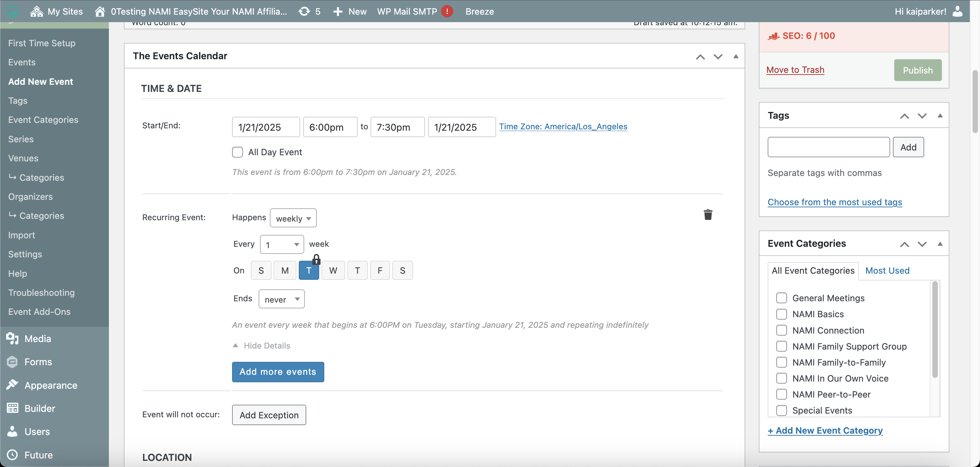Check the NAMI Basics category
The height and width of the screenshot is (467, 980).
(781, 314)
